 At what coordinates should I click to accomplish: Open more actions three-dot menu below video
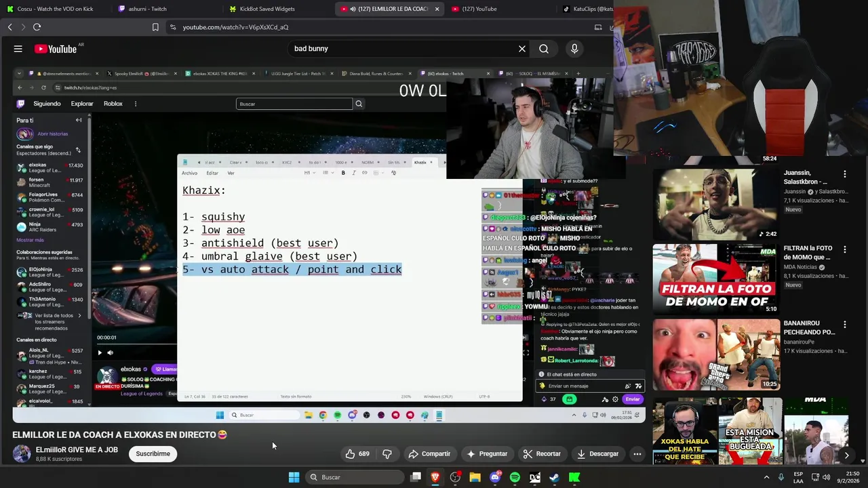(637, 454)
